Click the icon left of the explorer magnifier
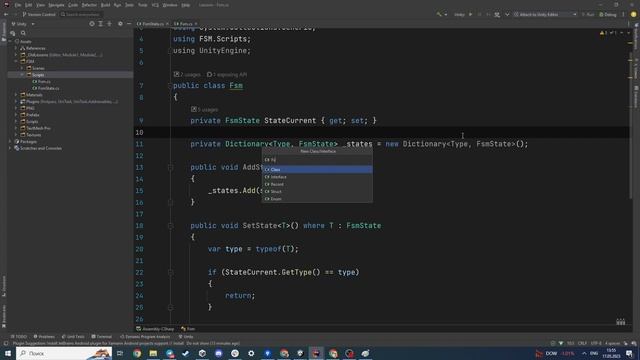This screenshot has width=640, height=360. coord(13,33)
